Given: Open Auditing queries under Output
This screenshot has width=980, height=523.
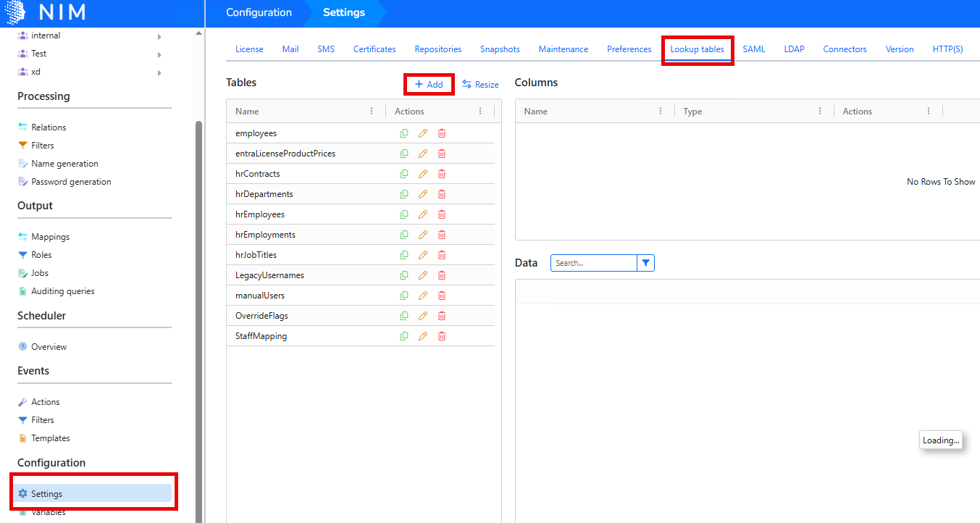Looking at the screenshot, I should [x=56, y=291].
